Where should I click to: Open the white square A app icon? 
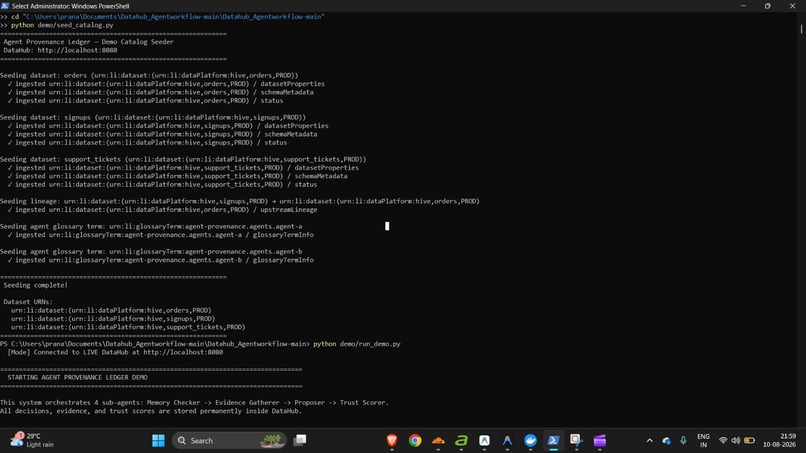point(484,441)
